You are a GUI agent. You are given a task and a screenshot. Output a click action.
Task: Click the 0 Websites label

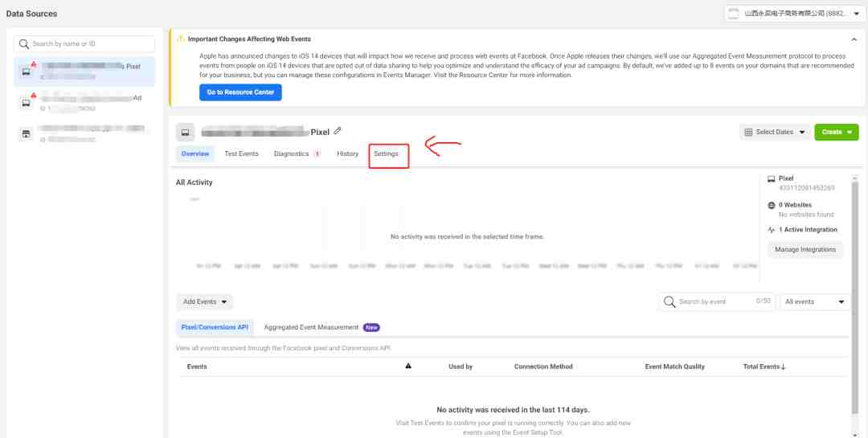point(795,205)
